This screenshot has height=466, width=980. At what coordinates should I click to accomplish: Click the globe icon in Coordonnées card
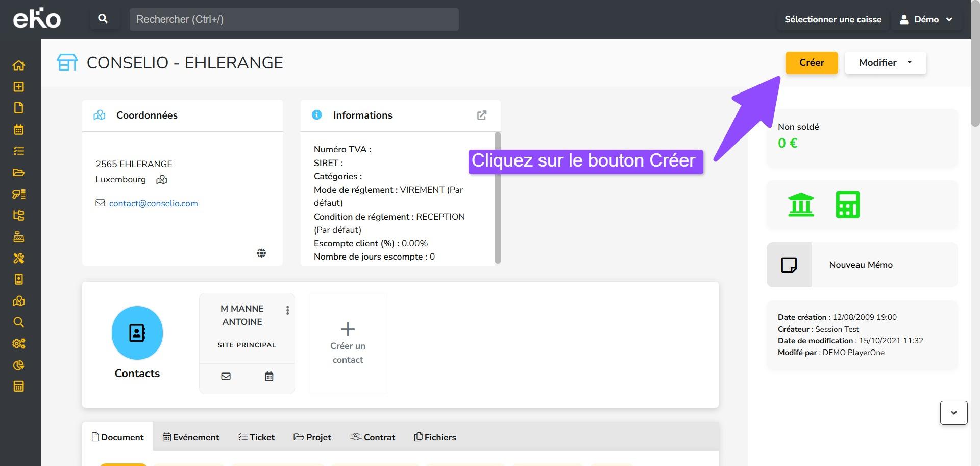pyautogui.click(x=261, y=253)
